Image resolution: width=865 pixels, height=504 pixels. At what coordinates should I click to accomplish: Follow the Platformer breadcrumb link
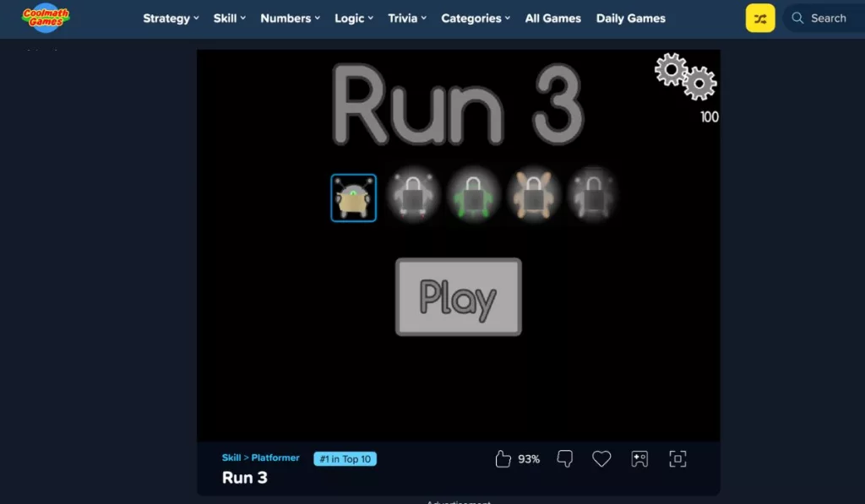tap(275, 458)
